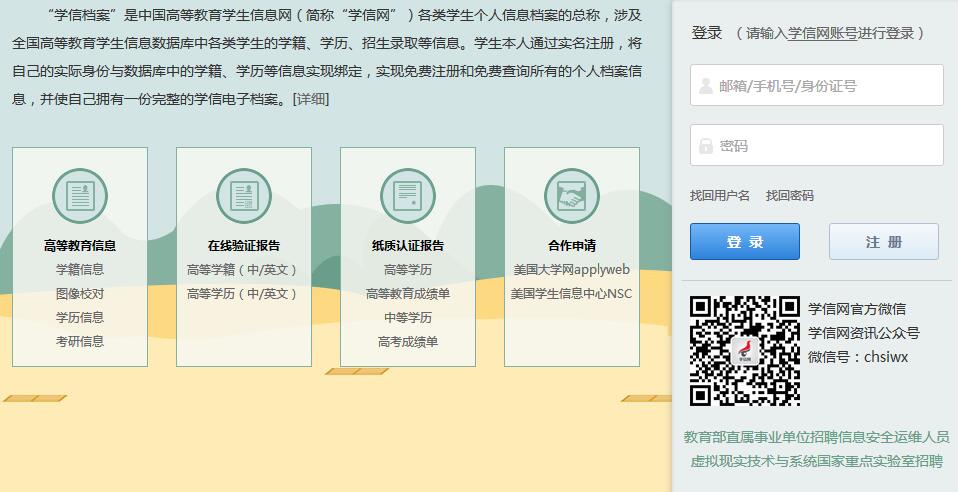Screen dimensions: 958x492
Task: Click the 合作申请 handshake icon
Action: point(572,196)
